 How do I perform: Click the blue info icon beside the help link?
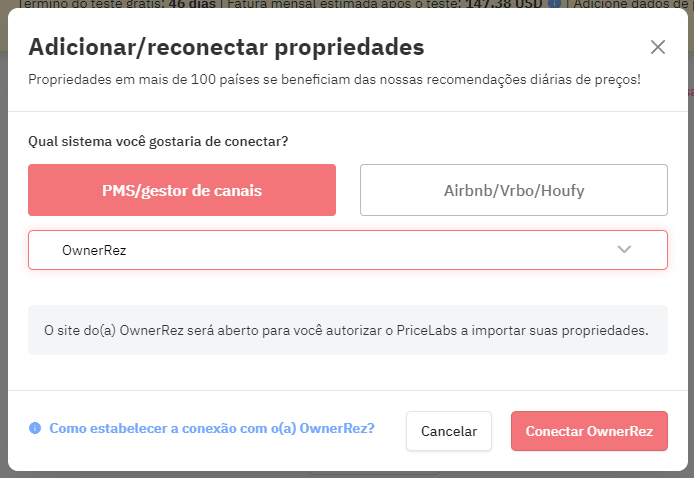pos(35,428)
